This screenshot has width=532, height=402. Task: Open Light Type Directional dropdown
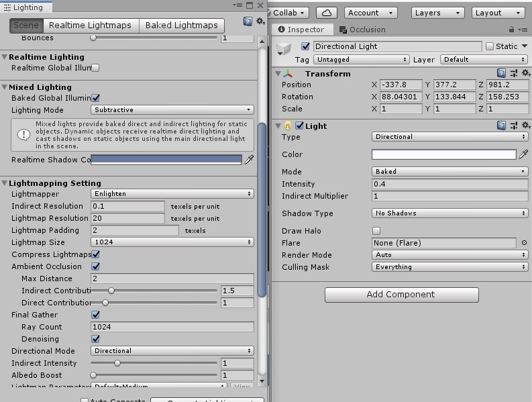pos(450,137)
